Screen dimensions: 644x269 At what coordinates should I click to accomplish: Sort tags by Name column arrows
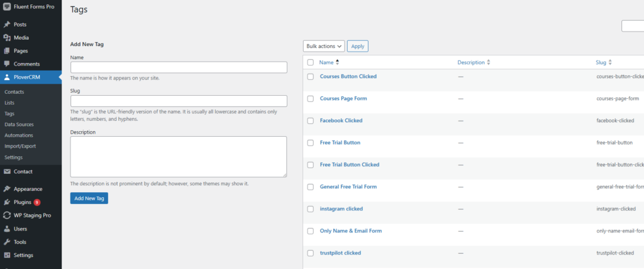point(337,62)
